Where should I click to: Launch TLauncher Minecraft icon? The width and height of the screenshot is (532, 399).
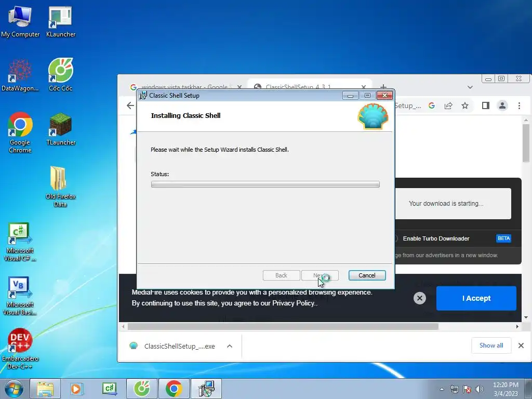tap(60, 129)
